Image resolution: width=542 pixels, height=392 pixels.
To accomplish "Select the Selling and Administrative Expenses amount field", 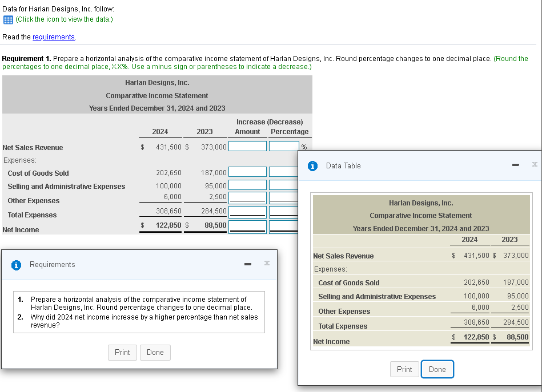I will [247, 185].
